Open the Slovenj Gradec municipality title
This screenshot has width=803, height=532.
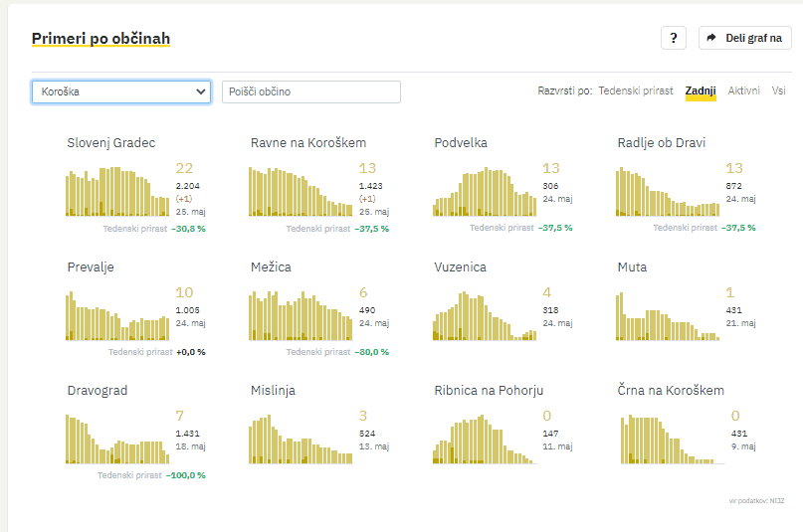(110, 143)
